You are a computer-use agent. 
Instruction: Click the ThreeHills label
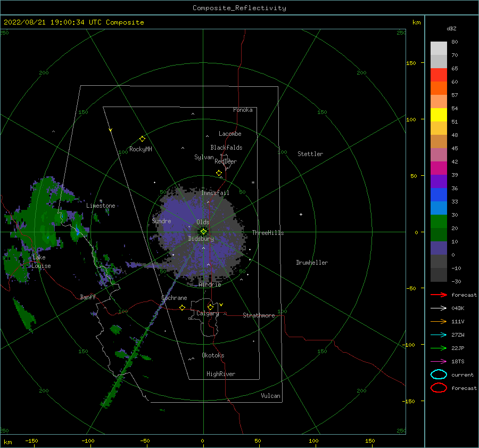point(268,233)
